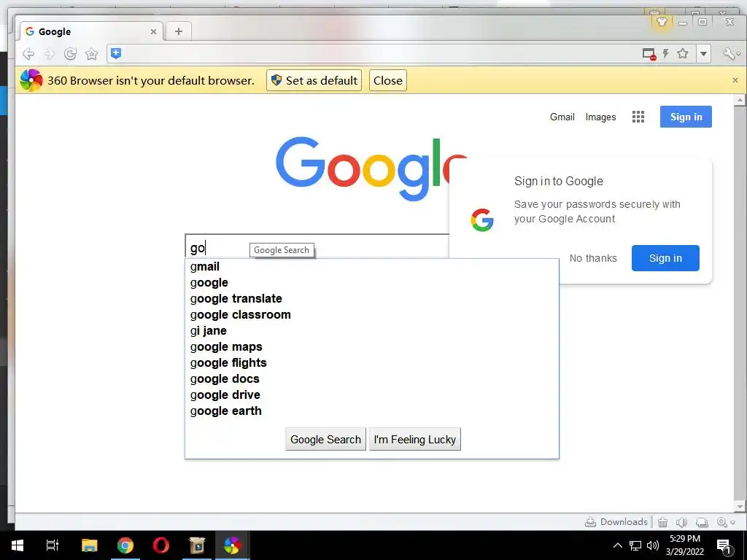
Task: Click the Google Search button
Action: point(325,439)
